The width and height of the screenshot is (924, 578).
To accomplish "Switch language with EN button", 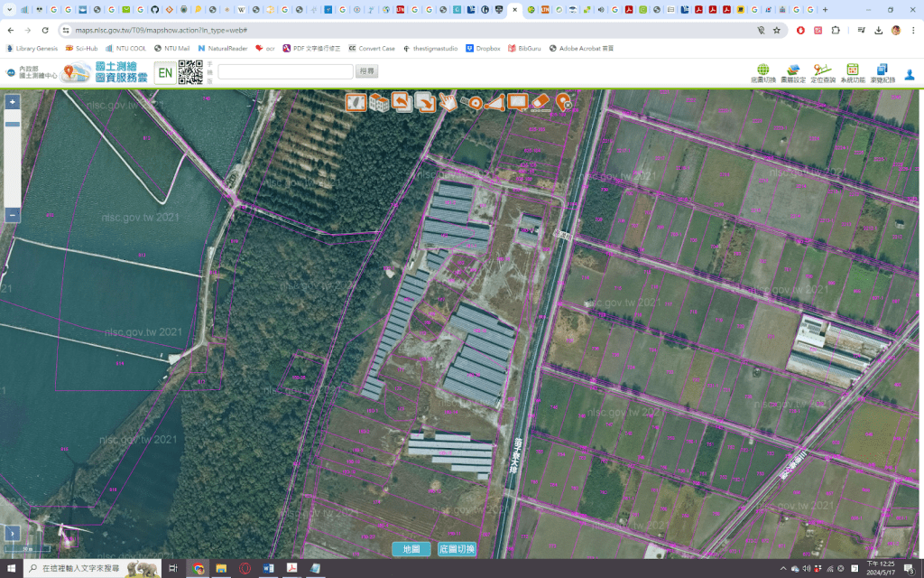I will (165, 73).
